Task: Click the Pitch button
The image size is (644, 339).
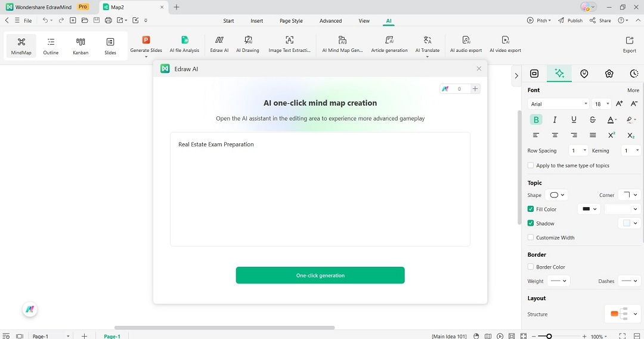Action: tap(539, 20)
